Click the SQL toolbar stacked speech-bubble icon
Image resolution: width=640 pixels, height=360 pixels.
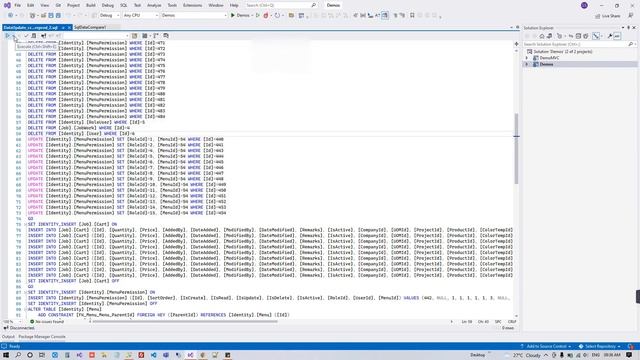point(166,36)
